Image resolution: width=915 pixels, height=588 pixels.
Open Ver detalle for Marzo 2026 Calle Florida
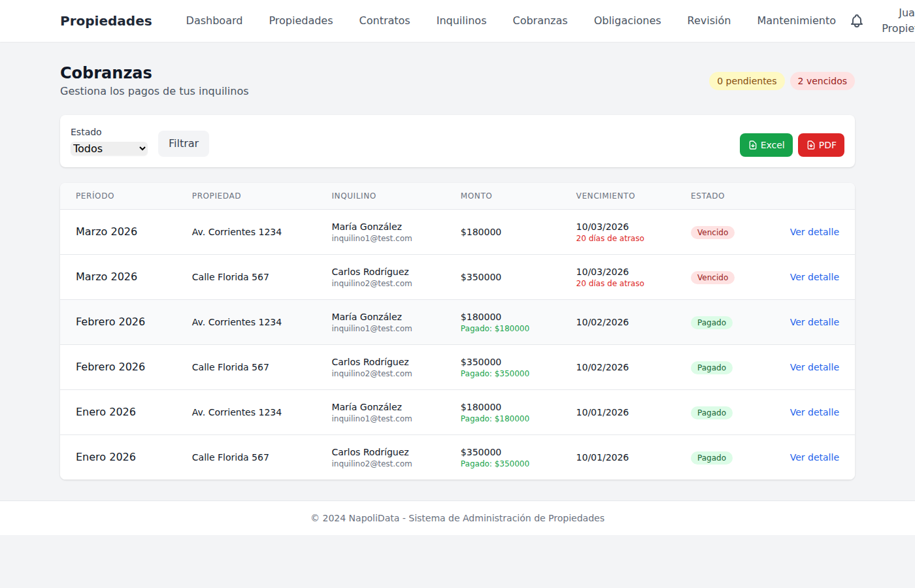[x=814, y=277]
